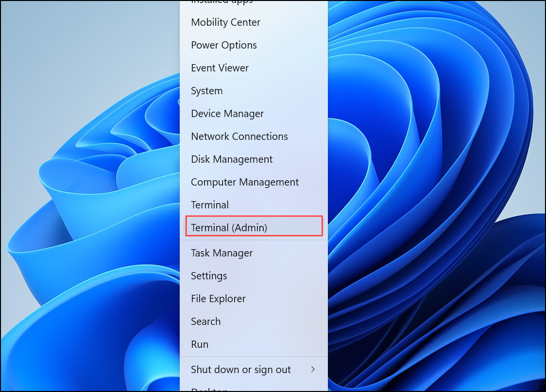Open Mobility Center

(225, 22)
